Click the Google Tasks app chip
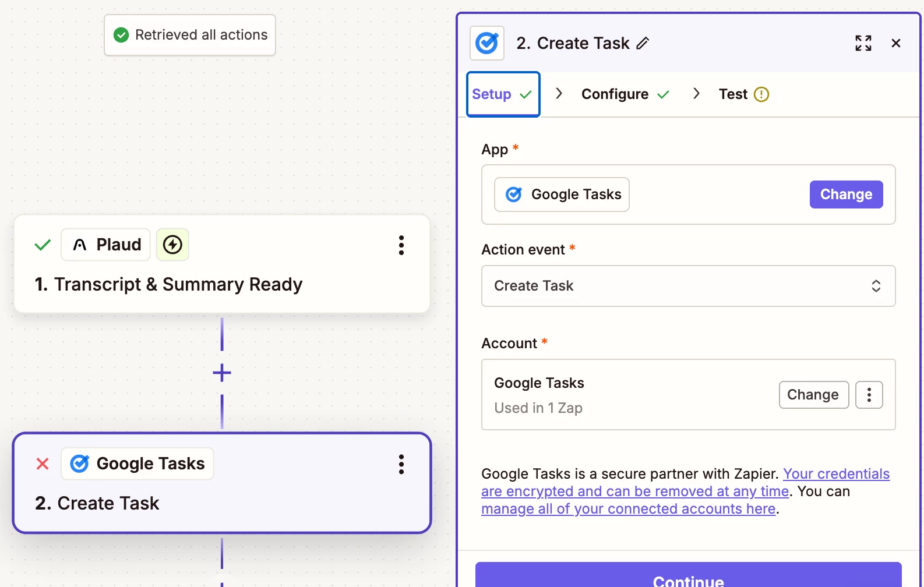This screenshot has height=587, width=924. pyautogui.click(x=562, y=195)
